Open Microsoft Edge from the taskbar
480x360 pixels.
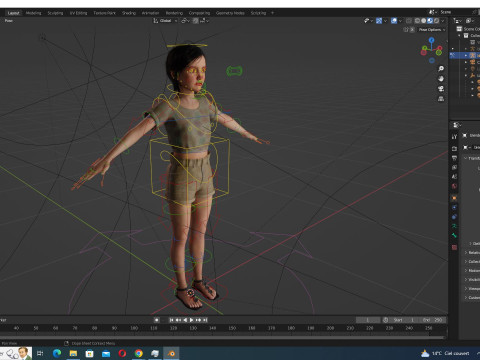pos(57,353)
